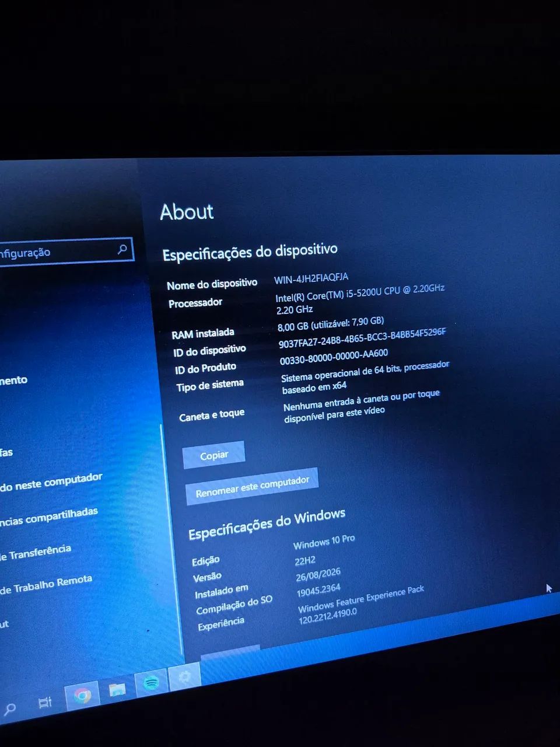Click RAM value 8,00 GB

coord(331,323)
